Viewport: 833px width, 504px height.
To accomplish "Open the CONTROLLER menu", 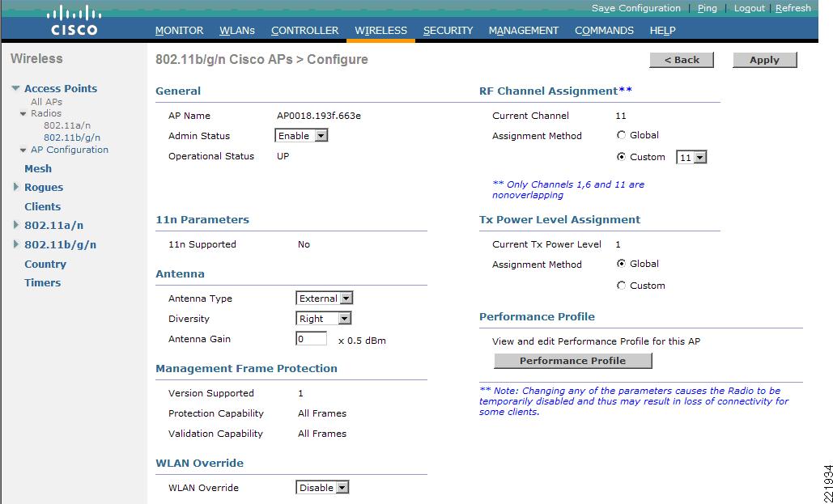I will [x=304, y=30].
